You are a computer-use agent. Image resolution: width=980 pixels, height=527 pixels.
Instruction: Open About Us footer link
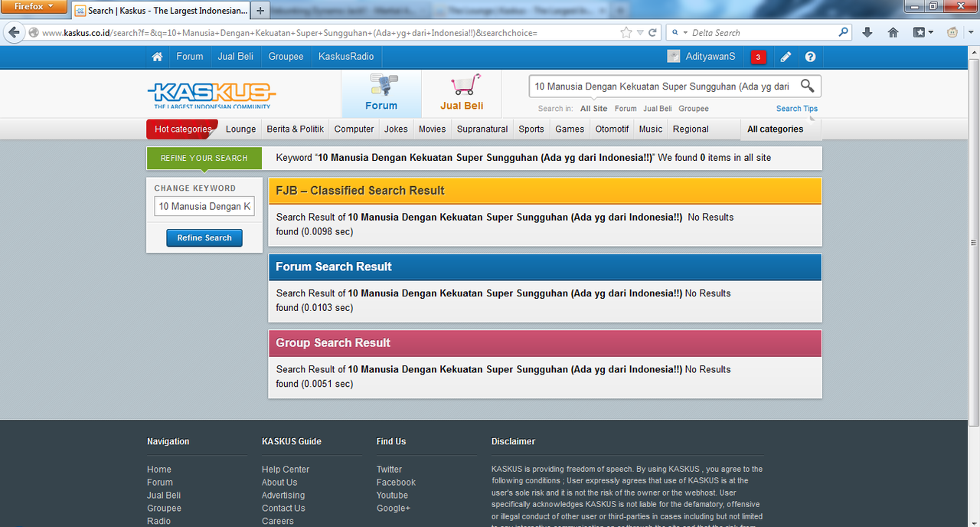pos(279,483)
